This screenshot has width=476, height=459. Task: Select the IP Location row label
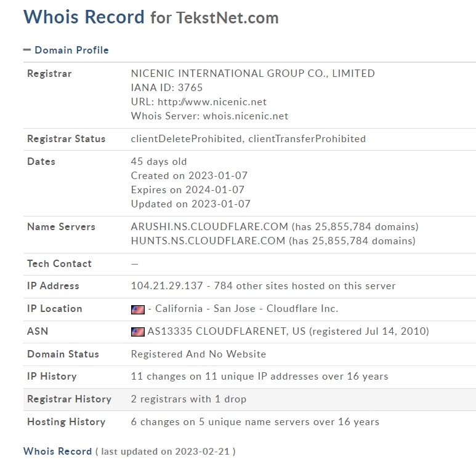(55, 309)
